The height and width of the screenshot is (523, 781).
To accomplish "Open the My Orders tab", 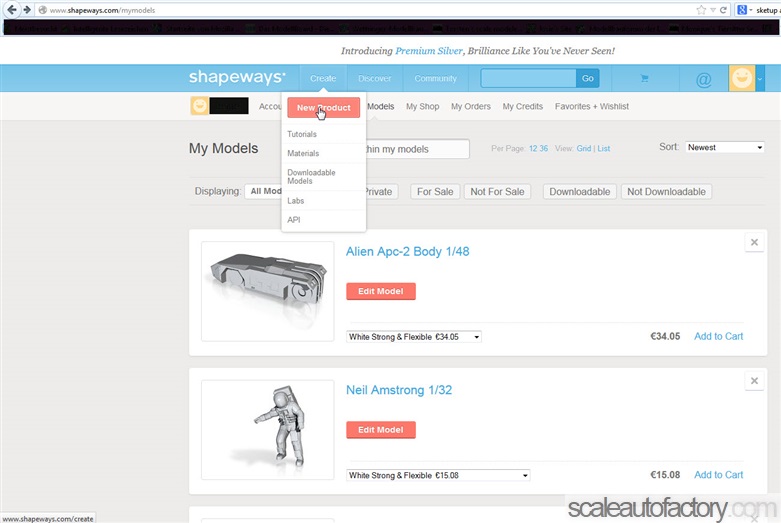I will tap(471, 106).
